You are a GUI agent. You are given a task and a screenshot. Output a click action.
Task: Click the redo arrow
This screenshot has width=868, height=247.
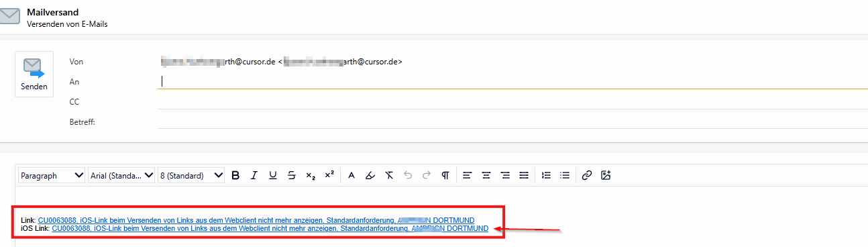click(x=427, y=175)
